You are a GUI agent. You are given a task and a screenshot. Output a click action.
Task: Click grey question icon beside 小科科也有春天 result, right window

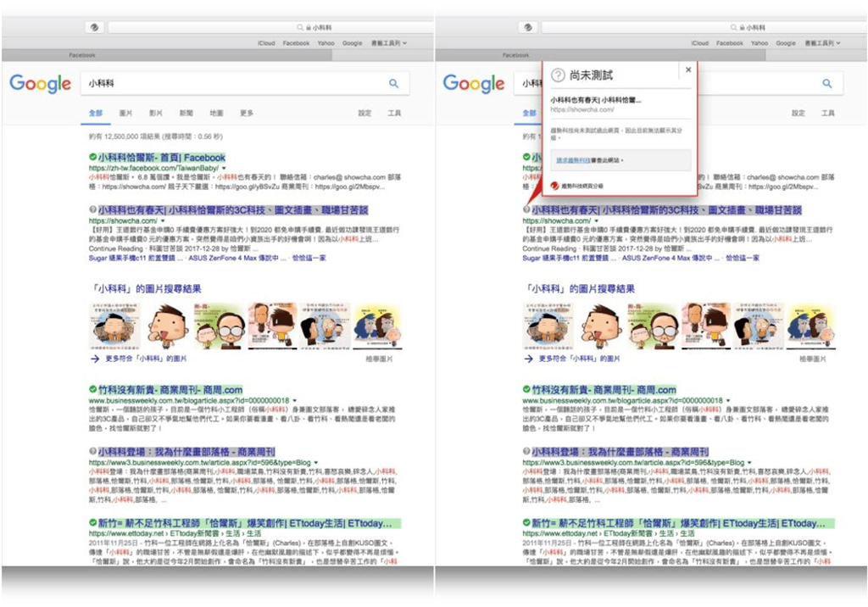526,209
